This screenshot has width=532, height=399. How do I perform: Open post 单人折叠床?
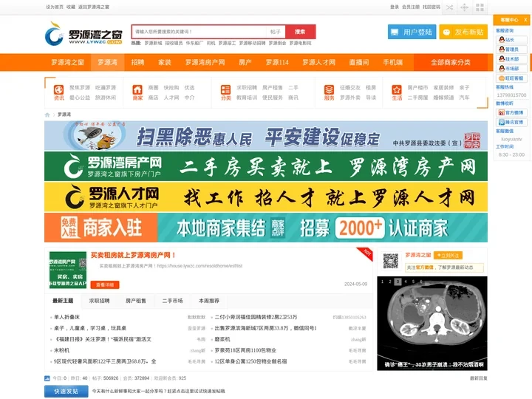point(66,317)
